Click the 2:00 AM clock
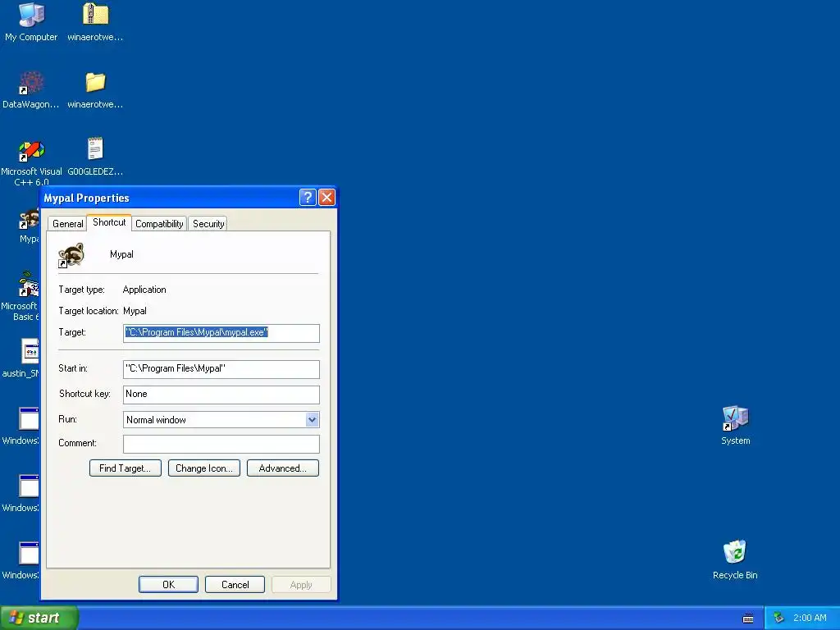The height and width of the screenshot is (630, 840). pos(810,619)
